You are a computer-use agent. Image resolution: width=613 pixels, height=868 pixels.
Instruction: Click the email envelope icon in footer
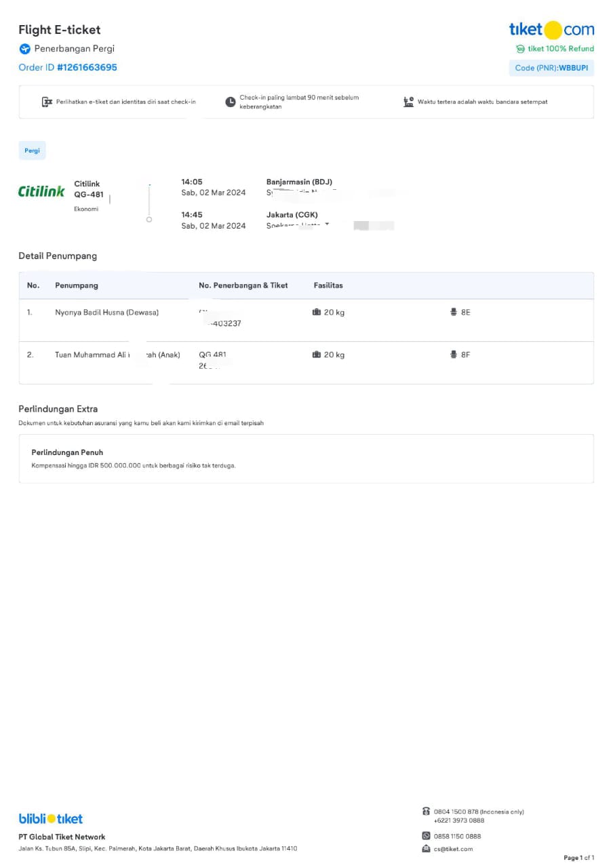click(426, 848)
